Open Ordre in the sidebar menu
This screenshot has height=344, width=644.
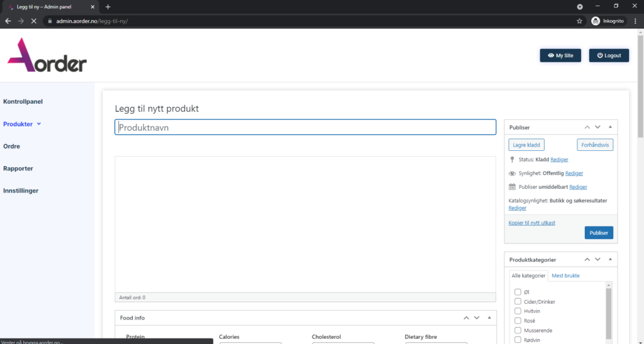click(12, 147)
